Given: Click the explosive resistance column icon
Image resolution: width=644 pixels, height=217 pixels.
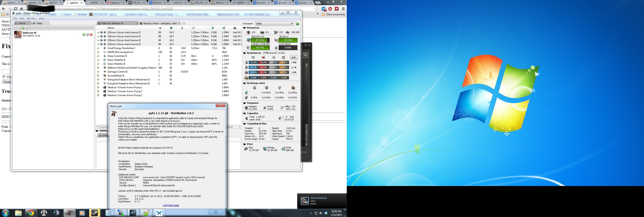Looking at the screenshot, I should [x=283, y=58].
